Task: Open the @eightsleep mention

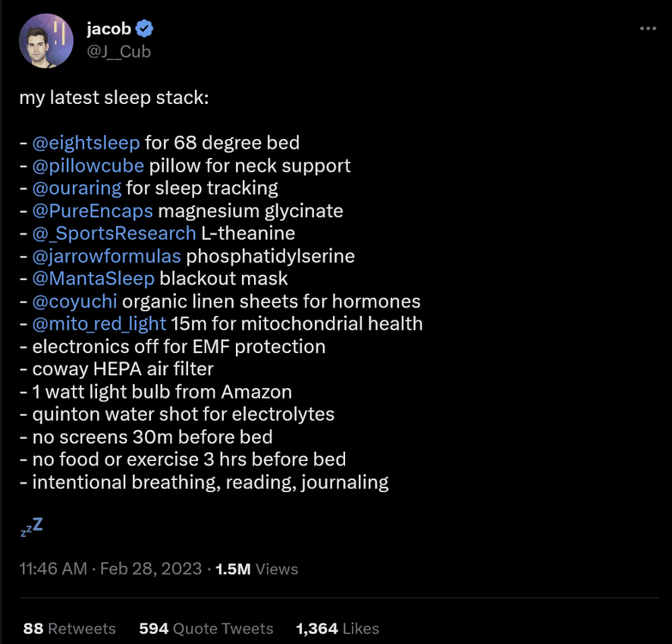Action: pos(86,143)
